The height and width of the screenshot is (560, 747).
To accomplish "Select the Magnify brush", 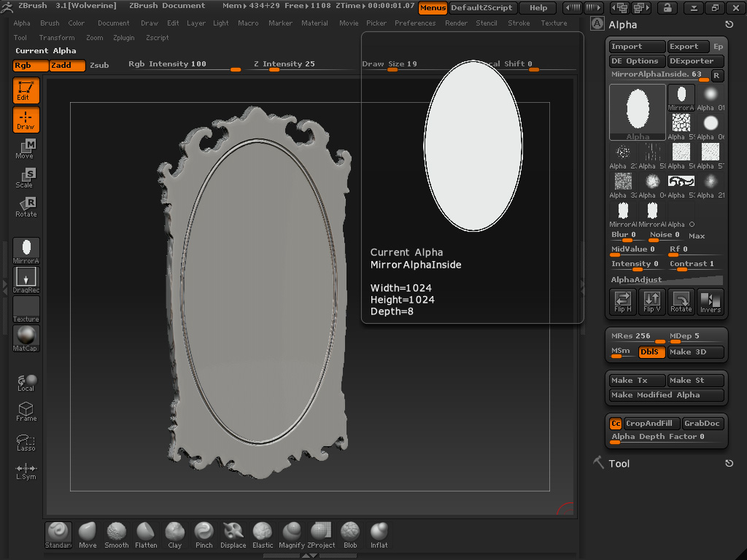I will click(292, 534).
